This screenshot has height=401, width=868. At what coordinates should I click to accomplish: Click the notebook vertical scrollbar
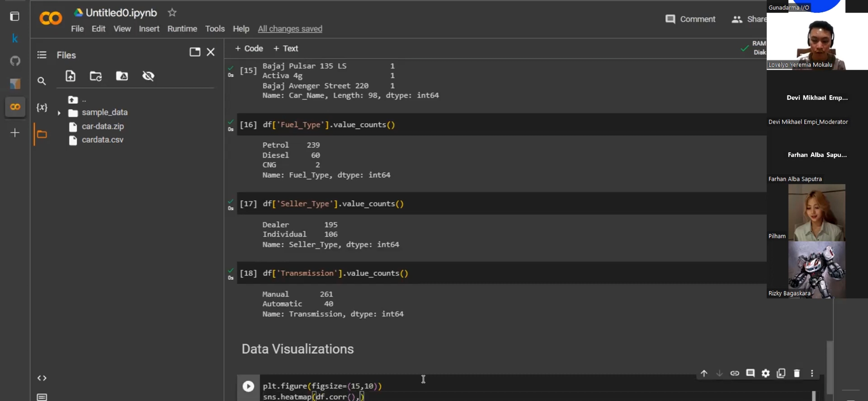coord(830,367)
